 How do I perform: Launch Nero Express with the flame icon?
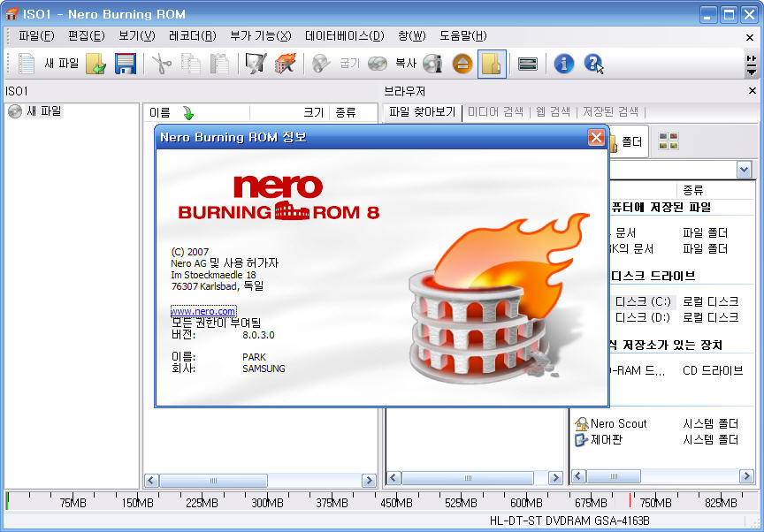click(x=285, y=64)
